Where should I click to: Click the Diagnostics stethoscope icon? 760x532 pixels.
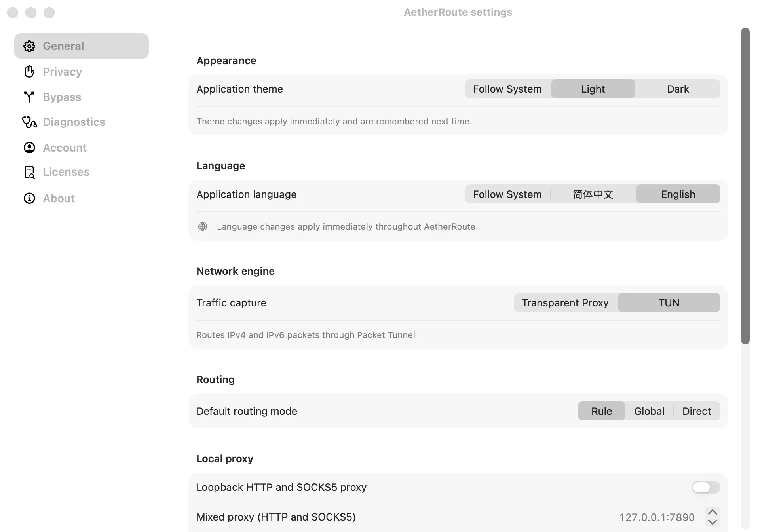tap(29, 122)
